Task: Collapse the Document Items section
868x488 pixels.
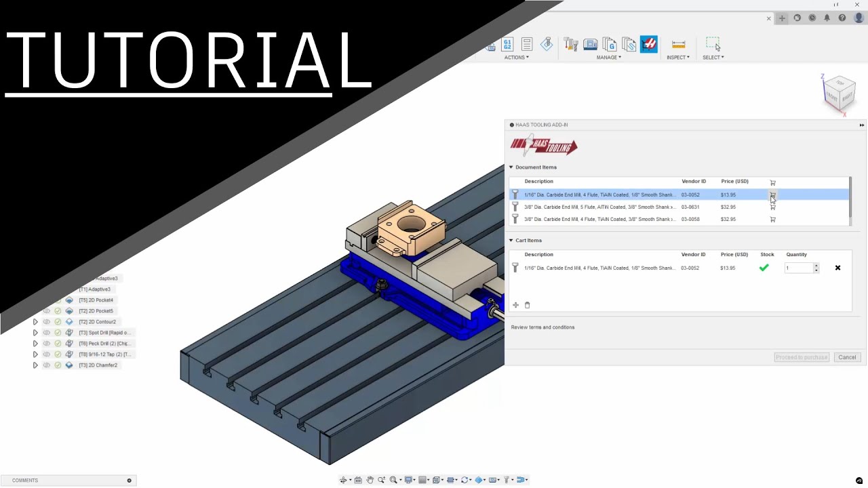Action: coord(511,167)
